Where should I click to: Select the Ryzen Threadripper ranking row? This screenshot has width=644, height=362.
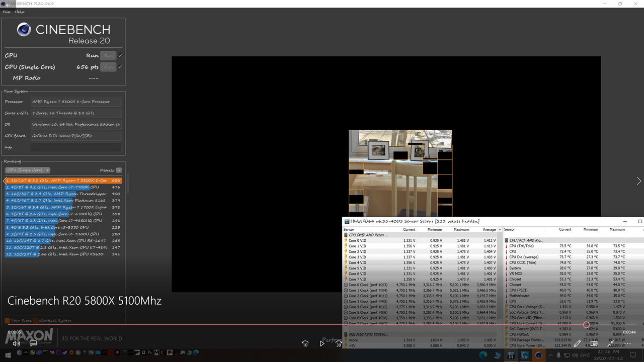pyautogui.click(x=63, y=194)
